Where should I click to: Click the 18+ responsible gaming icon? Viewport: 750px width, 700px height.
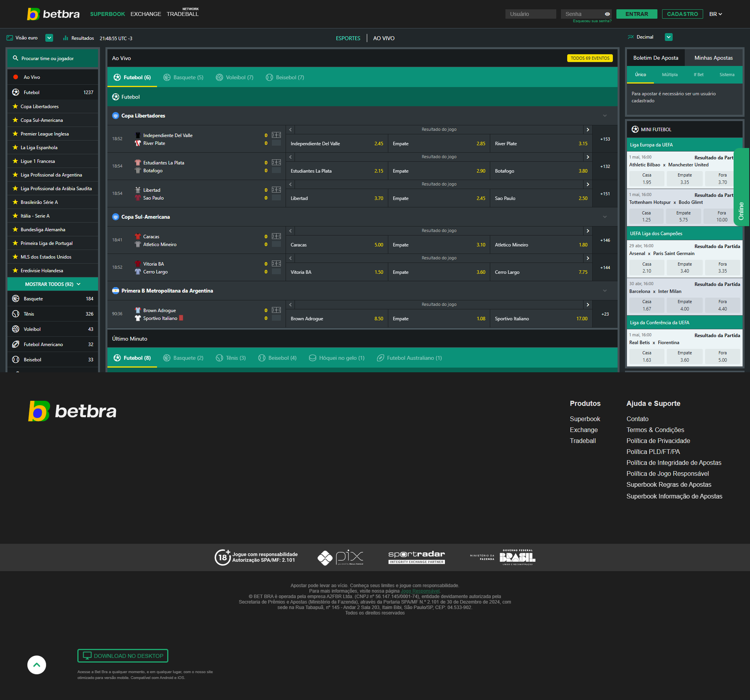tap(223, 557)
